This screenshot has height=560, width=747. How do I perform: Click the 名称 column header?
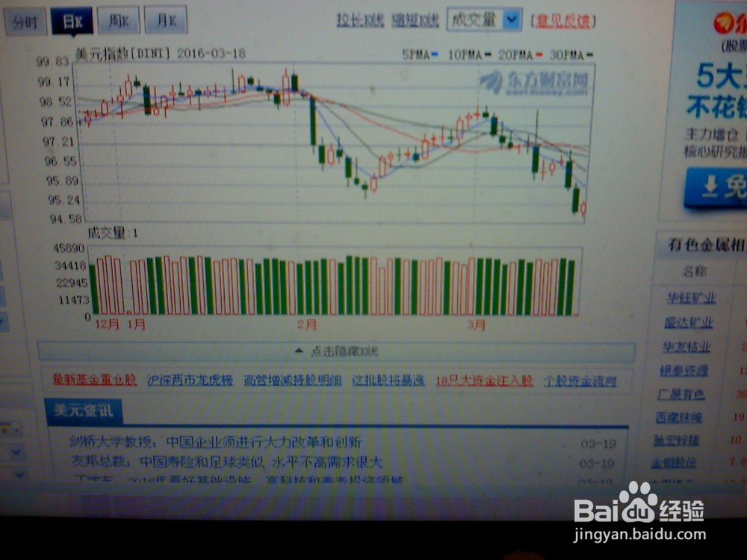click(x=694, y=272)
